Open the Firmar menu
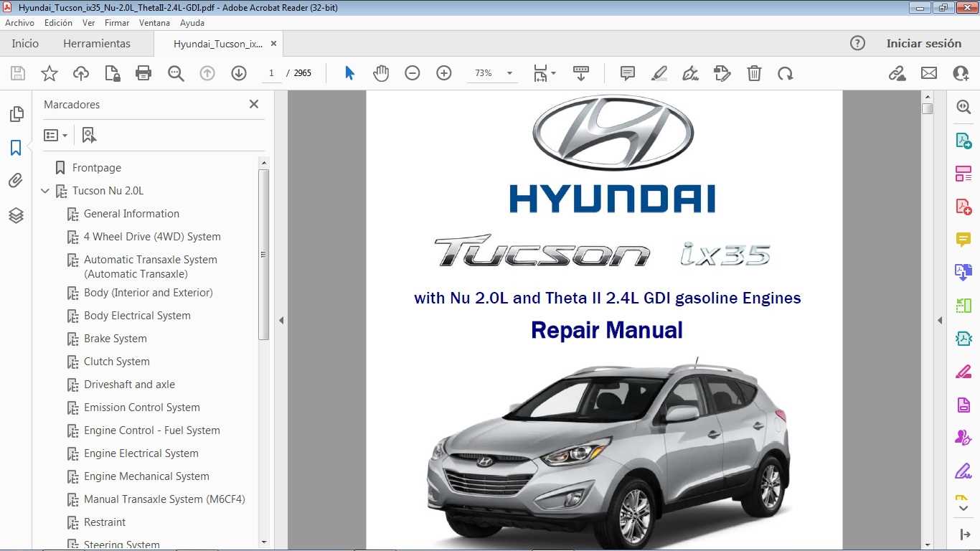980x551 pixels. coord(117,23)
